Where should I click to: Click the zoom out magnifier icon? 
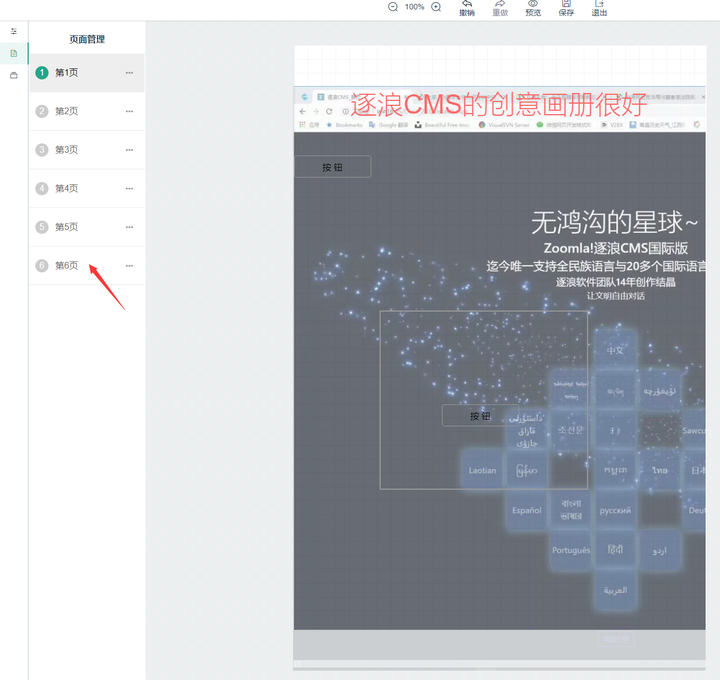(x=393, y=7)
